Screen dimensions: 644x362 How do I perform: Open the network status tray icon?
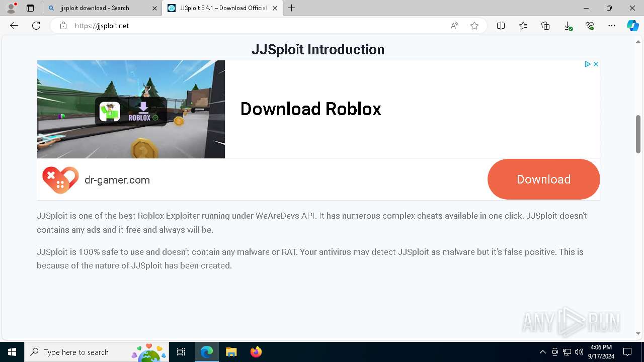(x=567, y=352)
